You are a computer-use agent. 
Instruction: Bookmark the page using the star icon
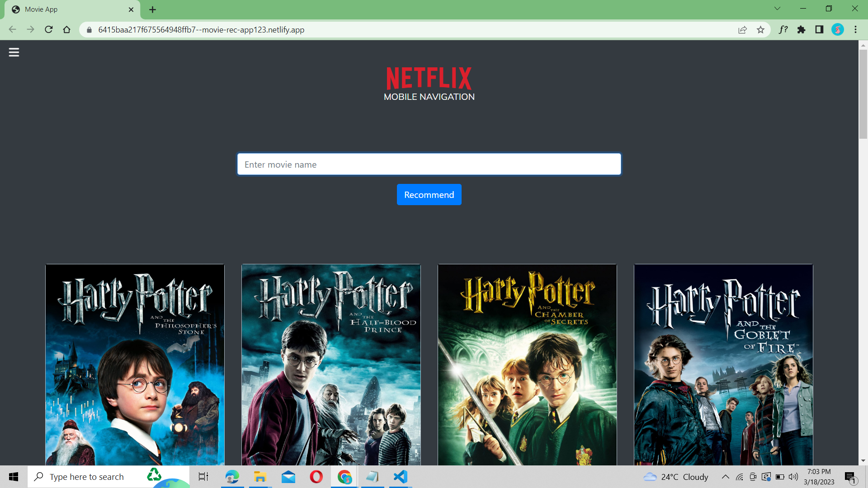(761, 29)
